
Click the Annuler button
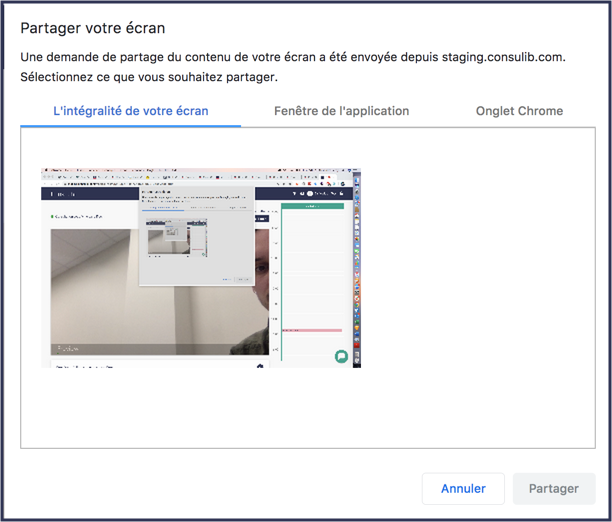point(463,489)
